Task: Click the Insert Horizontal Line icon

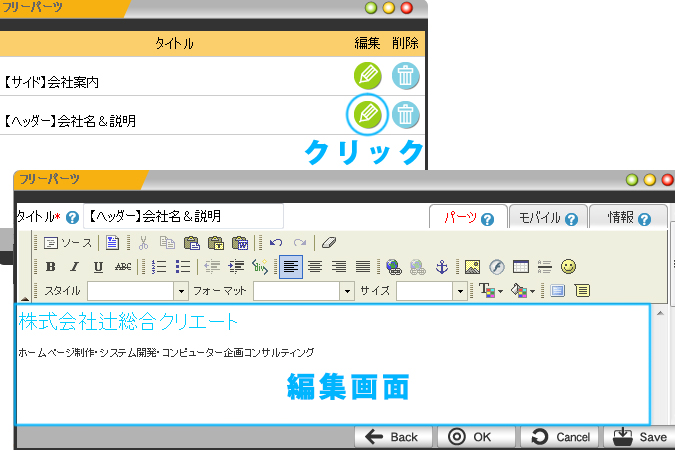Action: pyautogui.click(x=545, y=267)
